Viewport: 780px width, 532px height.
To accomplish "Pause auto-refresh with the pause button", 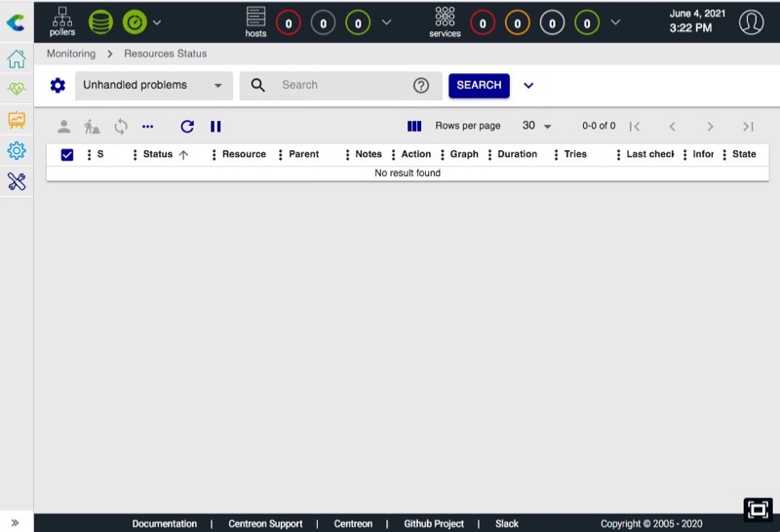I will [x=216, y=126].
